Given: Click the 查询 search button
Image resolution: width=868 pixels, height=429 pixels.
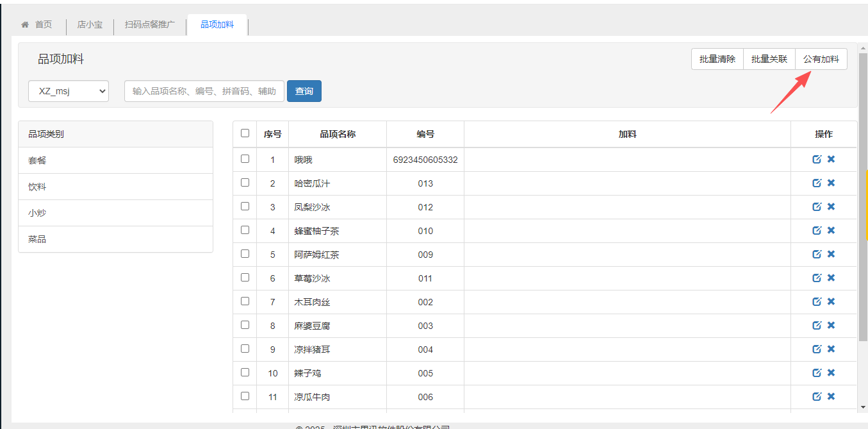Looking at the screenshot, I should (304, 91).
